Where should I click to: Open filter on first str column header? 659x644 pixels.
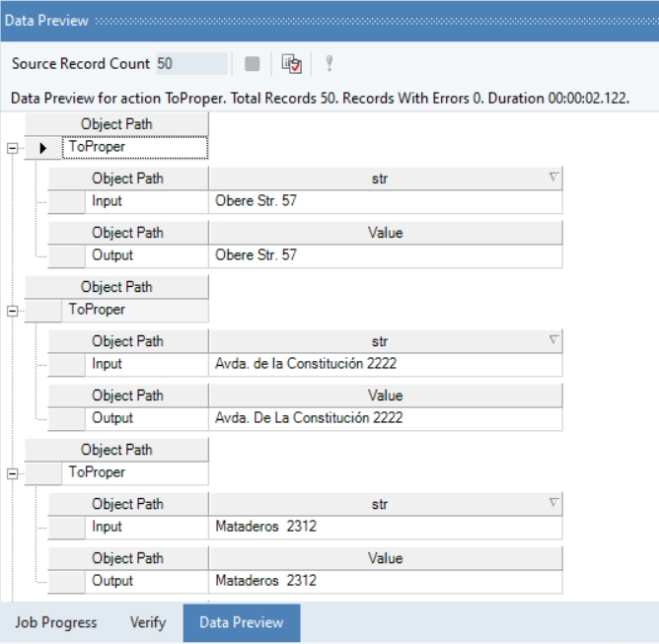553,178
